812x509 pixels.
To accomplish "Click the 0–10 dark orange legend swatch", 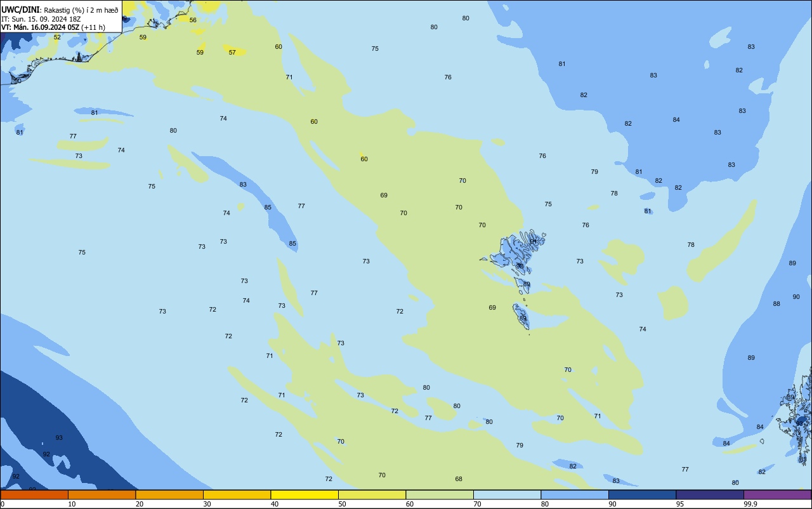I will (x=34, y=494).
